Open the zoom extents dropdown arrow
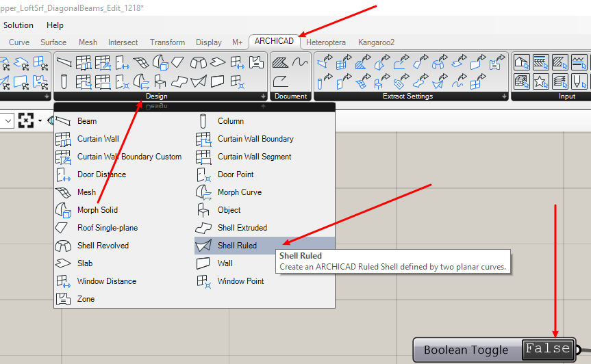 [x=40, y=121]
